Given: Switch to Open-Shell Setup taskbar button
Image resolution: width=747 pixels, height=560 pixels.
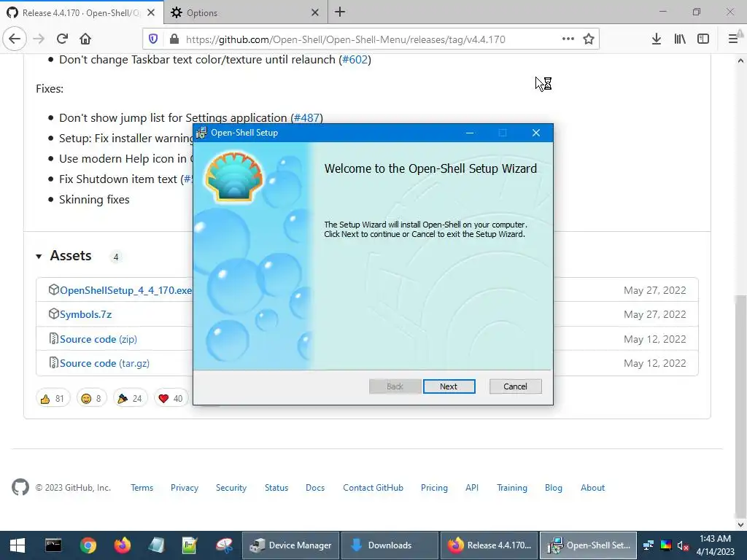Looking at the screenshot, I should [588, 545].
